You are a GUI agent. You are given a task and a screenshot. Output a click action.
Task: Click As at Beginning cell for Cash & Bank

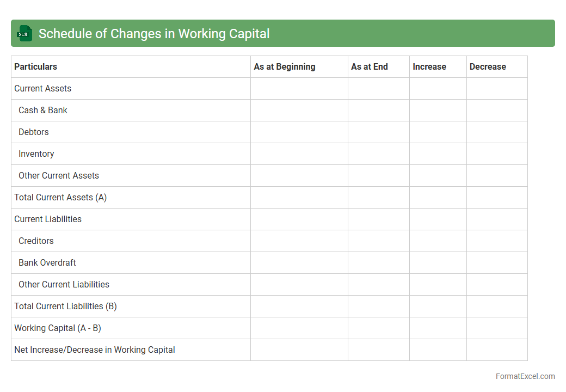[299, 111]
